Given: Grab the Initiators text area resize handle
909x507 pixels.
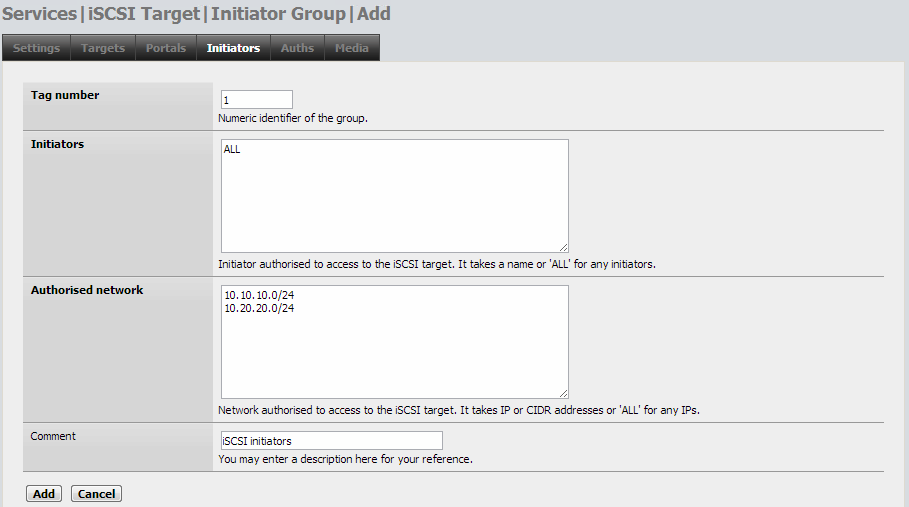Looking at the screenshot, I should pyautogui.click(x=563, y=247).
